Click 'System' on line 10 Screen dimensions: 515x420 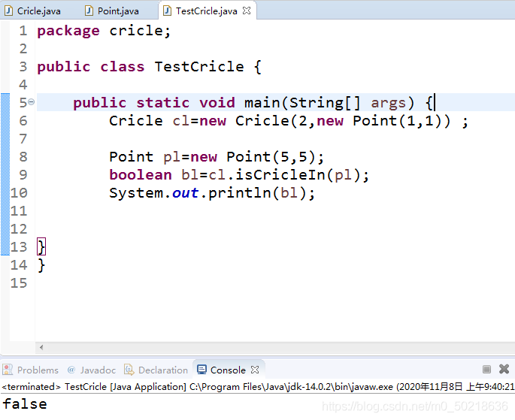point(136,192)
